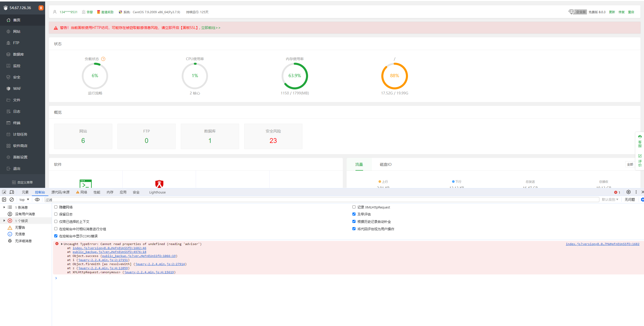The image size is (644, 326).
Task: Click the DevTools settings gear icon
Action: click(629, 192)
